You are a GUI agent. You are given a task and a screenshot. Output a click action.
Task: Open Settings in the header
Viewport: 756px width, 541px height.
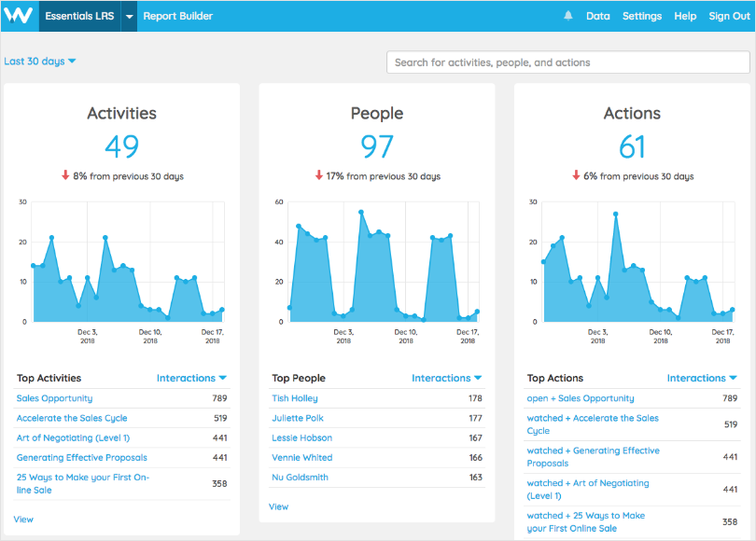point(642,16)
